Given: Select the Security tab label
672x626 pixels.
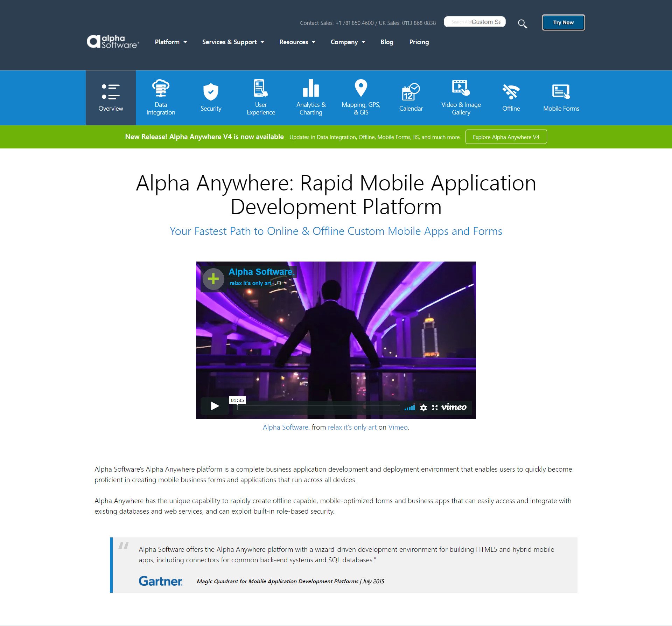Looking at the screenshot, I should (211, 109).
